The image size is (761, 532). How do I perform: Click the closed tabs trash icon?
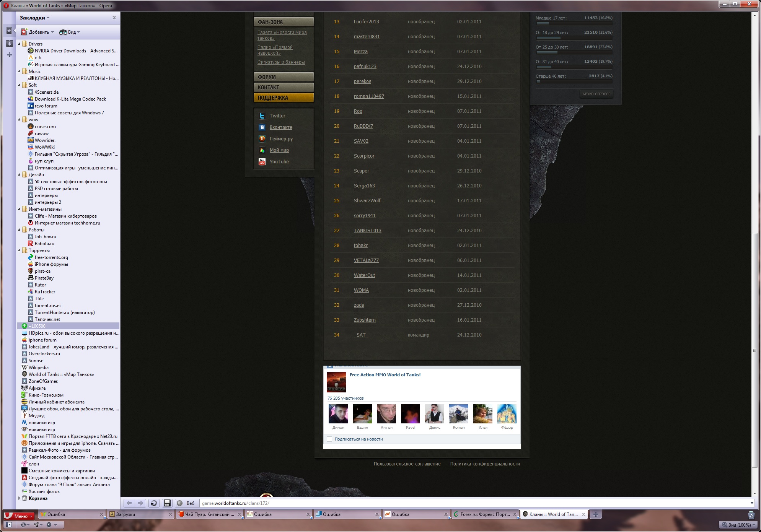point(751,515)
